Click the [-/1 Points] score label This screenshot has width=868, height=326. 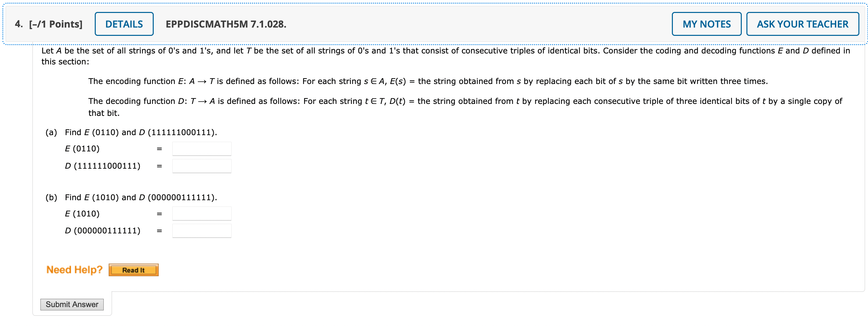click(x=56, y=24)
